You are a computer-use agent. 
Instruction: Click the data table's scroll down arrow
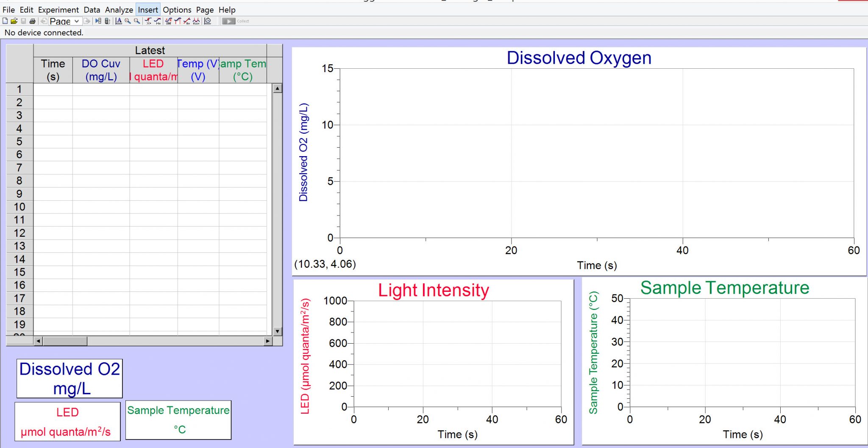278,331
